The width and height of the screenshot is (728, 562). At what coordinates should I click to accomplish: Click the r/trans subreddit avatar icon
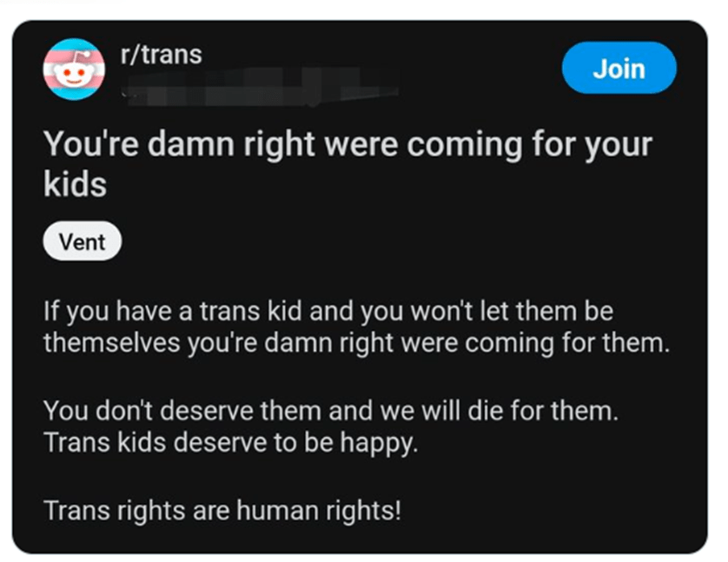click(74, 69)
